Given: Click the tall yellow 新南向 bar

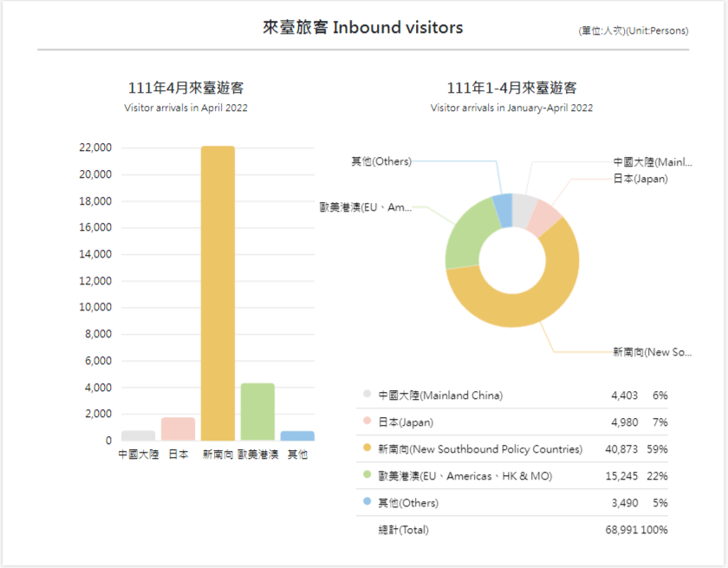Looking at the screenshot, I should (218, 293).
